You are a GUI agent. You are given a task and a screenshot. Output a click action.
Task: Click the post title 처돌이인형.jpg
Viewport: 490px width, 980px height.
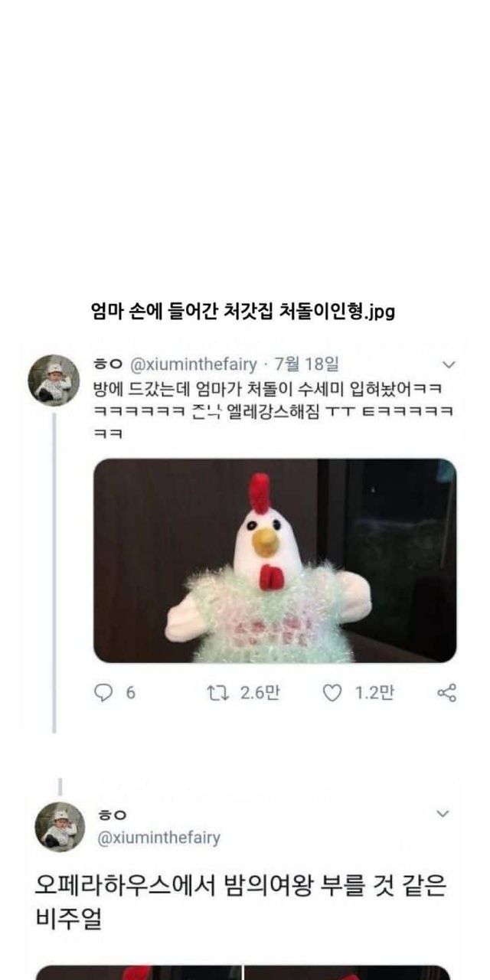(x=242, y=312)
